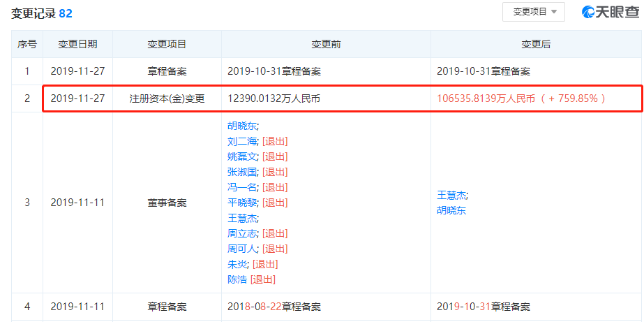644x322 pixels.
Task: Click 陈浩 in the director list
Action: point(237,279)
